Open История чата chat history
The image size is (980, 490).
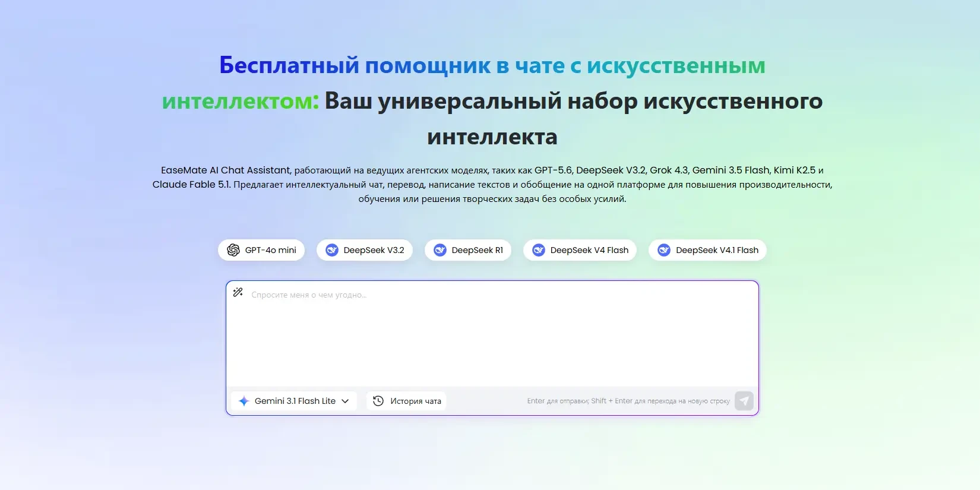tap(406, 401)
